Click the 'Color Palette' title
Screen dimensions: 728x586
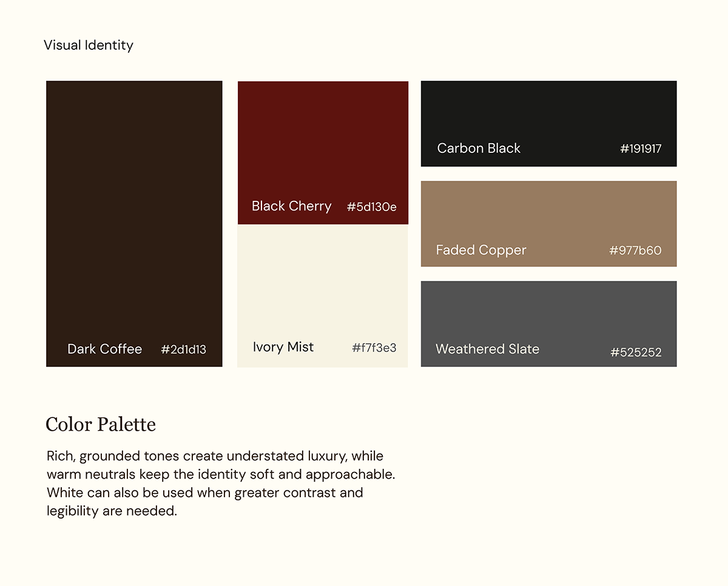click(x=101, y=425)
